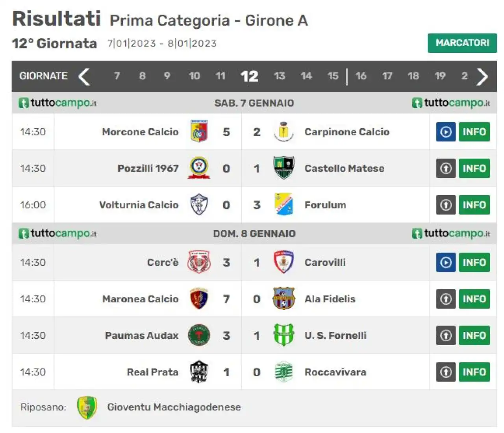Click the Forulum team crest
The height and width of the screenshot is (433, 504).
[x=283, y=204]
